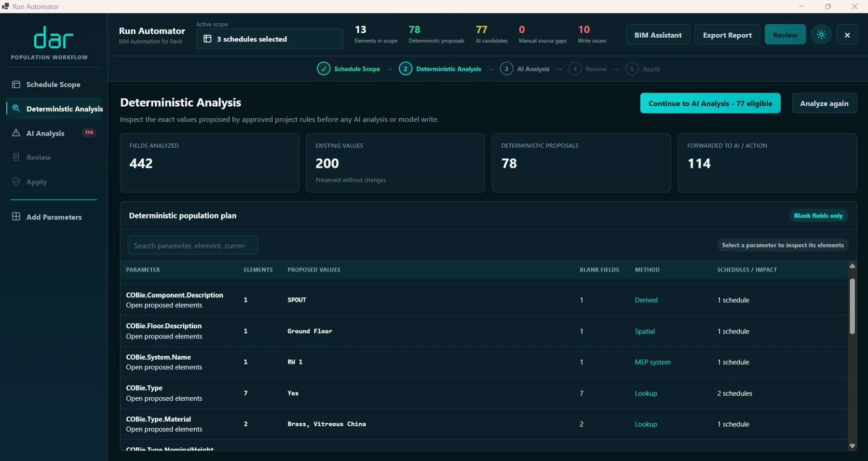Go to the AI Analysis step 3
Viewport: 868px width, 461px height.
pyautogui.click(x=525, y=69)
